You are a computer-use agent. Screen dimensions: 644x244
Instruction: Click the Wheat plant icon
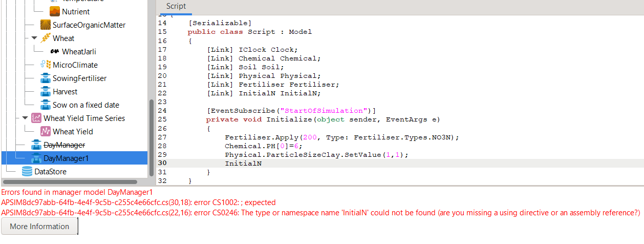point(45,38)
